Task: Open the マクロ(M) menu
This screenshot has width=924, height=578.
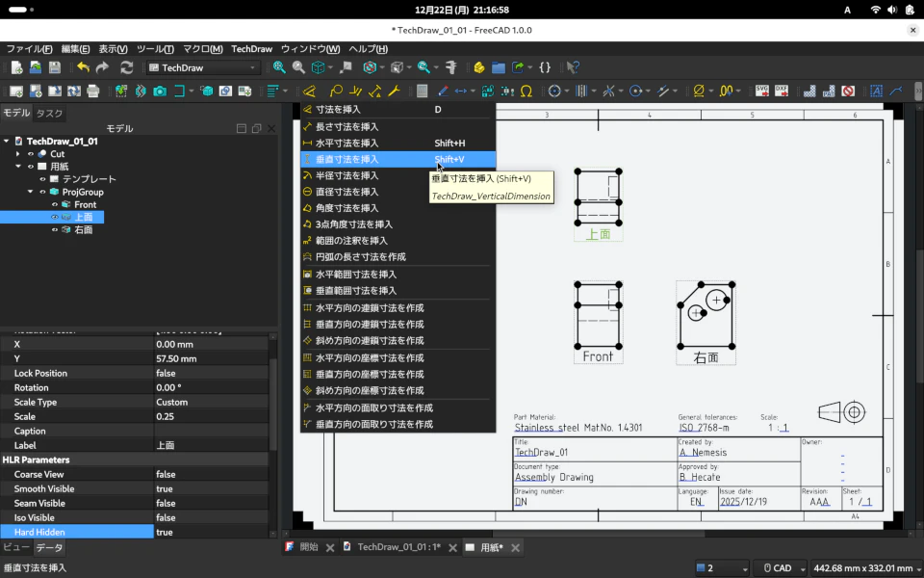Action: click(203, 49)
